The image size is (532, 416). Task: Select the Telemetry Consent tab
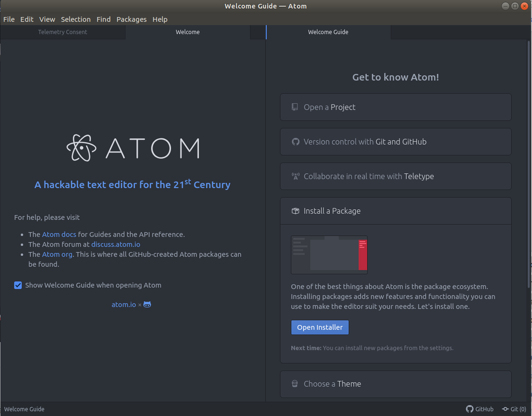point(62,32)
